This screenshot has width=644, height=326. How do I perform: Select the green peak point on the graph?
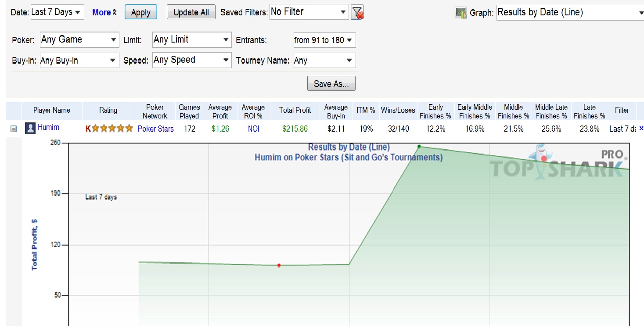[419, 147]
